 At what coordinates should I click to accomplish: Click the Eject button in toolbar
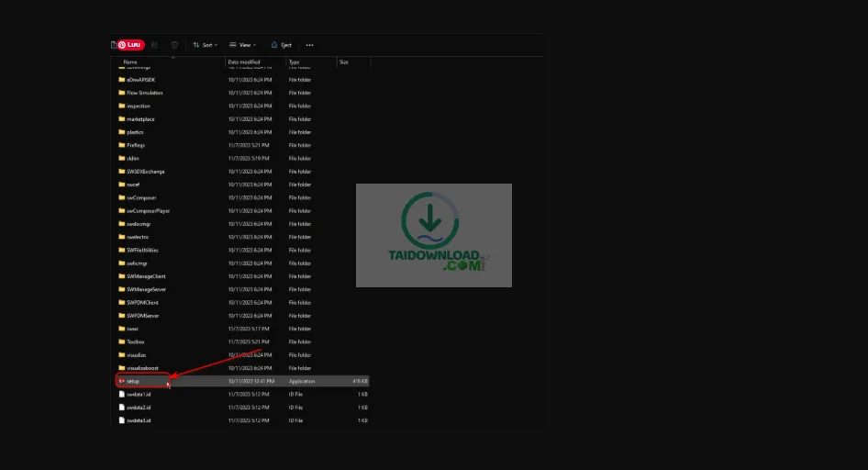pyautogui.click(x=281, y=45)
